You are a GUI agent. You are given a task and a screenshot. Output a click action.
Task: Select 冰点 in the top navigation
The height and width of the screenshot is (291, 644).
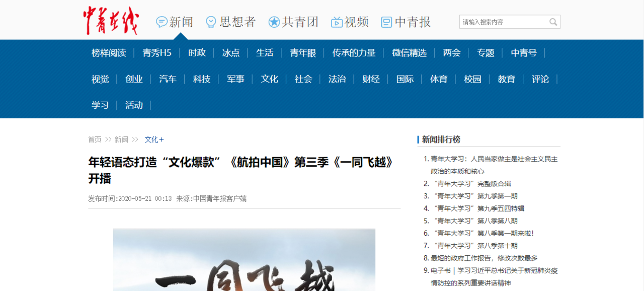[230, 53]
